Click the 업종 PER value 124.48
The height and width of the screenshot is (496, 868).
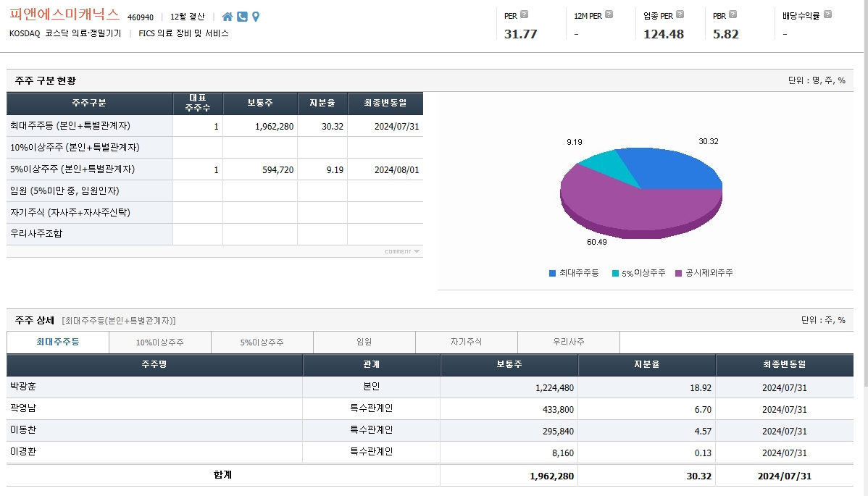tap(664, 34)
